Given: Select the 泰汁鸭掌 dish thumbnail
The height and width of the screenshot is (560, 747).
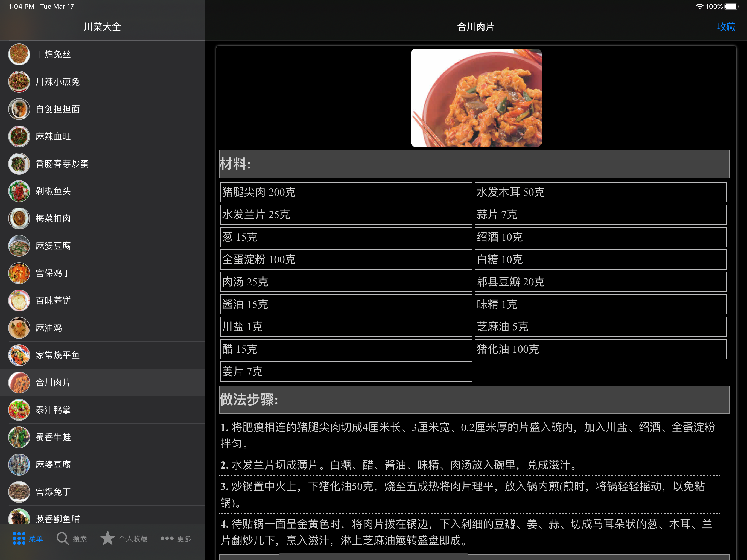Looking at the screenshot, I should [x=19, y=410].
